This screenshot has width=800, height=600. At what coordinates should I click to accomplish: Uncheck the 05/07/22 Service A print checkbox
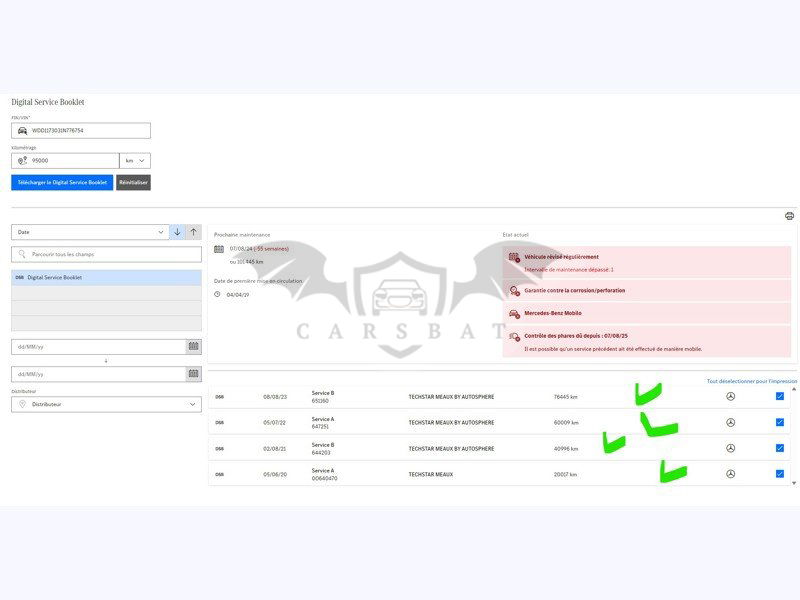tap(779, 422)
